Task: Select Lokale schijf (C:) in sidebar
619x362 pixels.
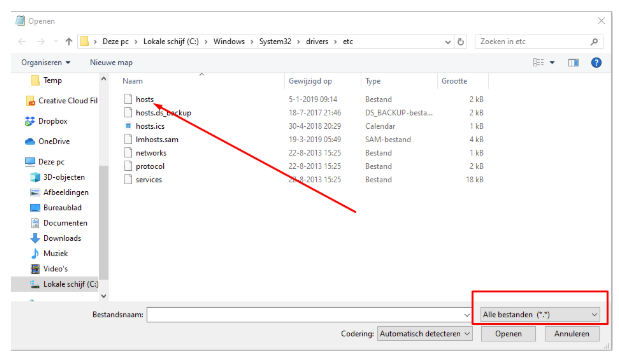Action: 55,284
